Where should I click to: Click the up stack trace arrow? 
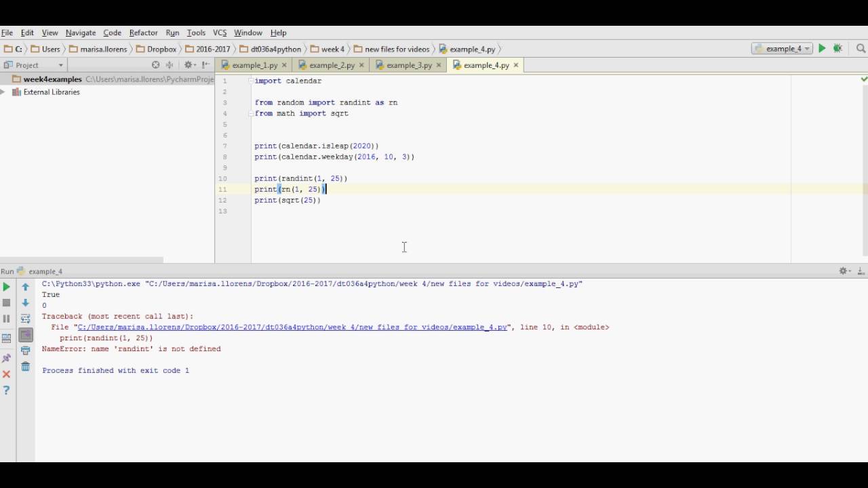click(26, 287)
